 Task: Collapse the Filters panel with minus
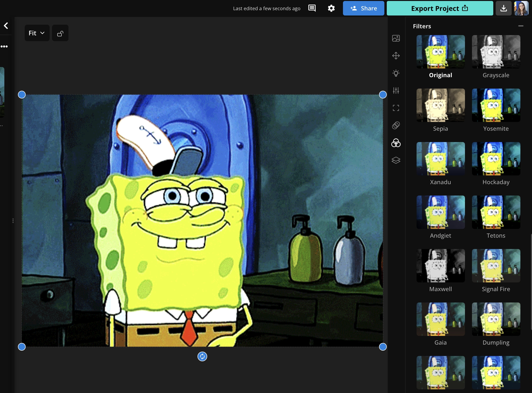[x=521, y=26]
